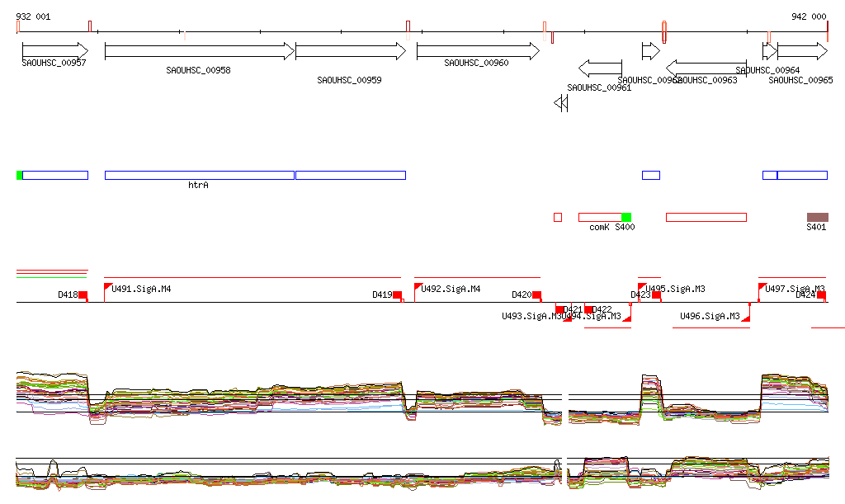This screenshot has height=504, width=845.
Task: Click the SAOUHSC_00959 gene label
Action: [x=349, y=80]
